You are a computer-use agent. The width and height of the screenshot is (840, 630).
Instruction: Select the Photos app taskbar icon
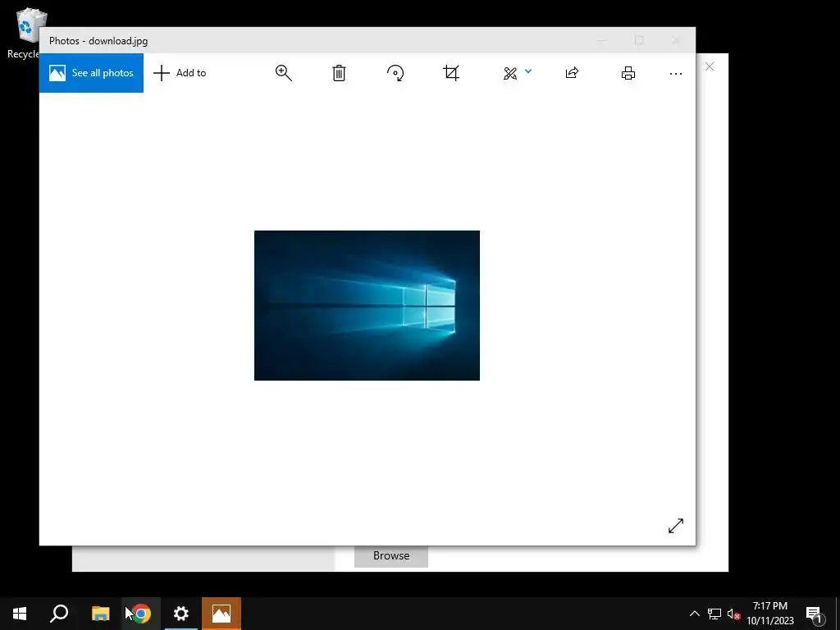(221, 614)
